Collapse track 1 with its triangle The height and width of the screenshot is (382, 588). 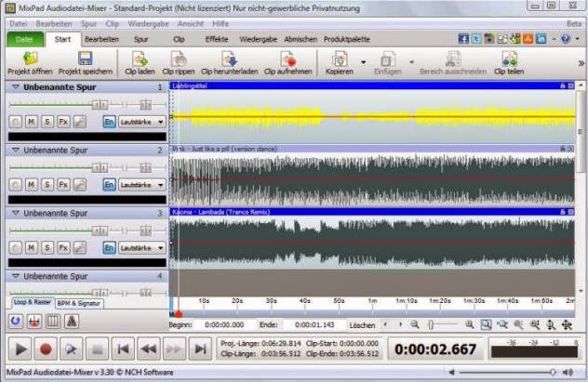(x=16, y=86)
